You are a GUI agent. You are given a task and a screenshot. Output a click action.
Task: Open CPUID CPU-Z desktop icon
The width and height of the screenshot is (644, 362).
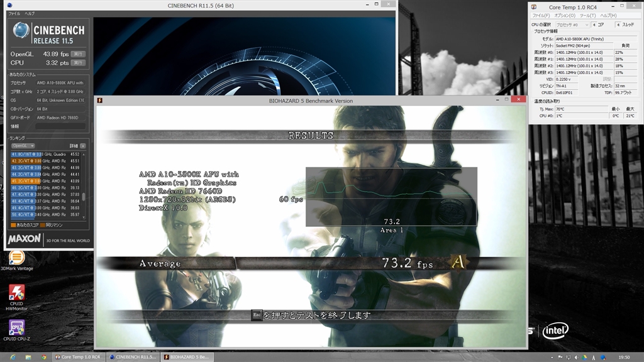tap(16, 330)
